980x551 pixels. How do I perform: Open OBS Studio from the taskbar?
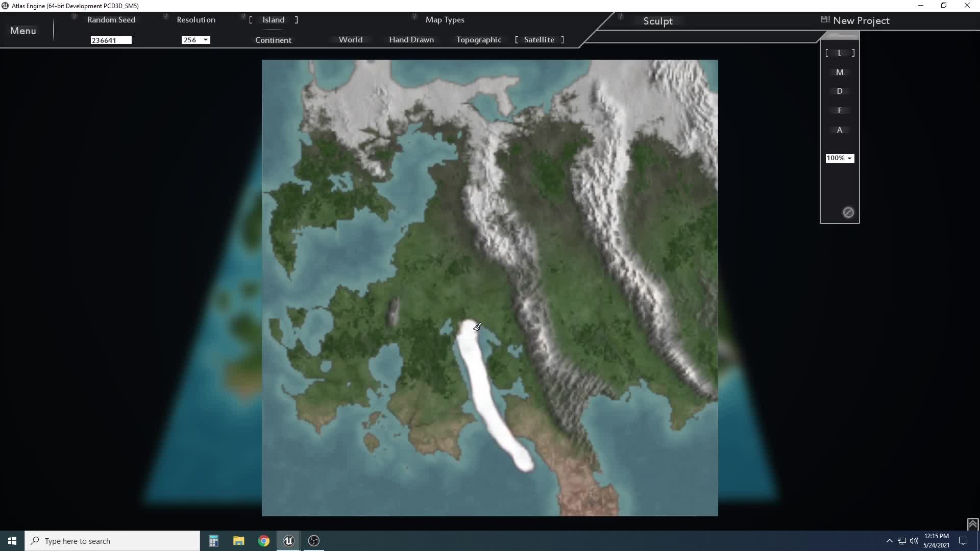tap(314, 541)
